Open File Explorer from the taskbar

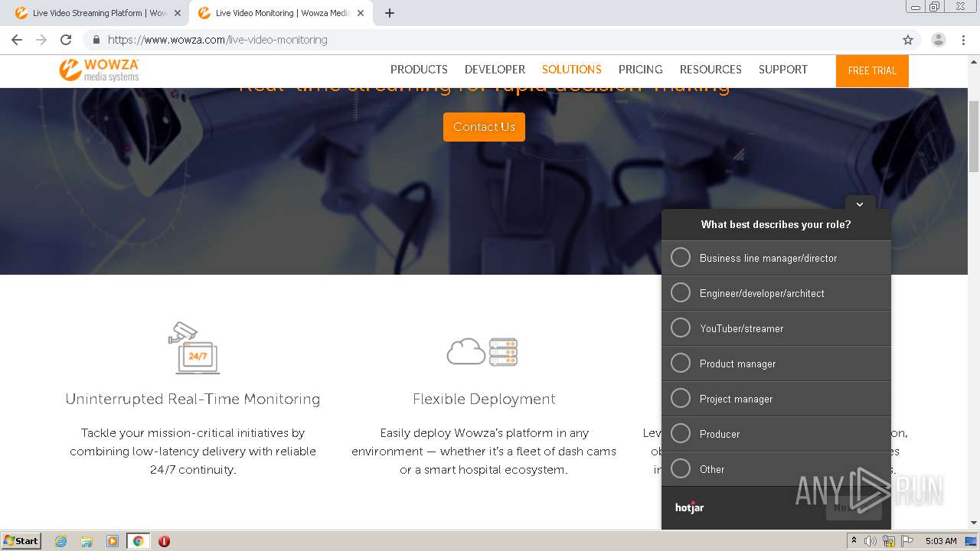[87, 541]
